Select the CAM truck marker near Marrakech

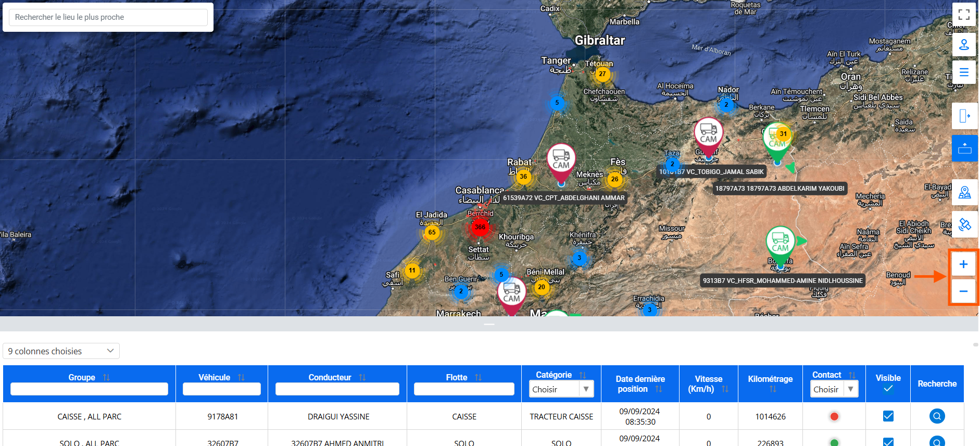click(511, 295)
